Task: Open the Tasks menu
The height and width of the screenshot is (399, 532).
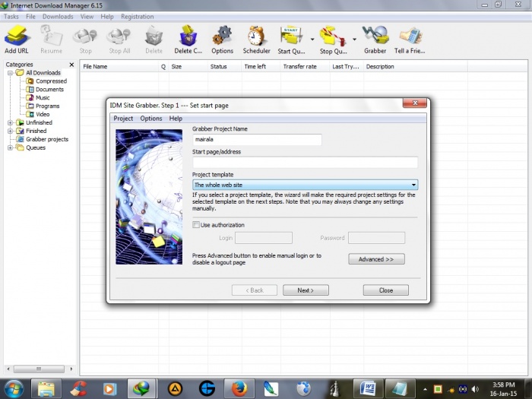Action: 11,17
